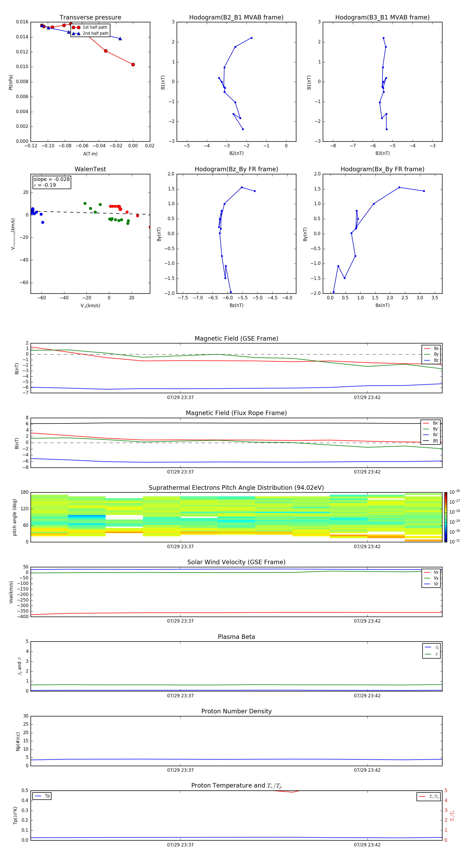The image size is (473, 868).
Task: Click '07/29 23:42' tick under GSE magnetic field
Action: [367, 398]
